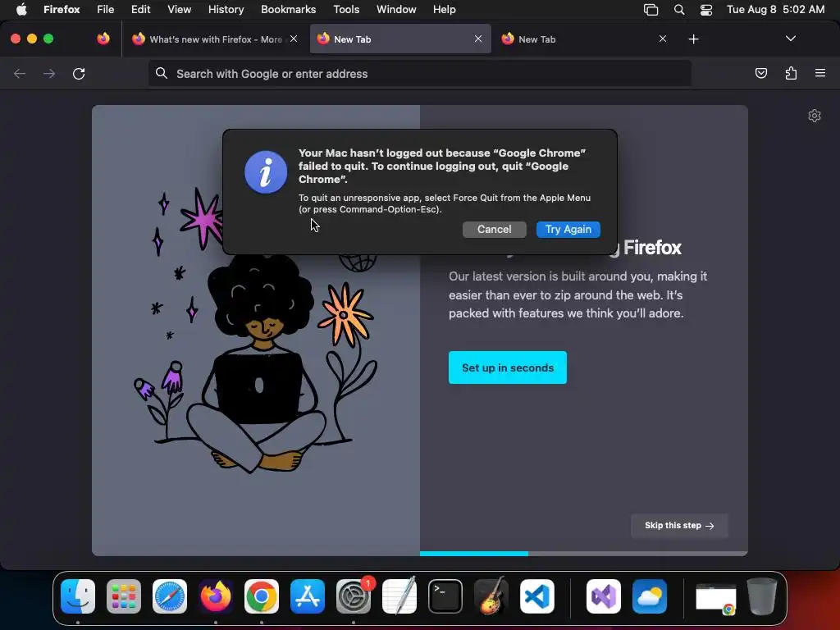Screen dimensions: 840x630
Task: Open the View menu
Action: [179, 9]
